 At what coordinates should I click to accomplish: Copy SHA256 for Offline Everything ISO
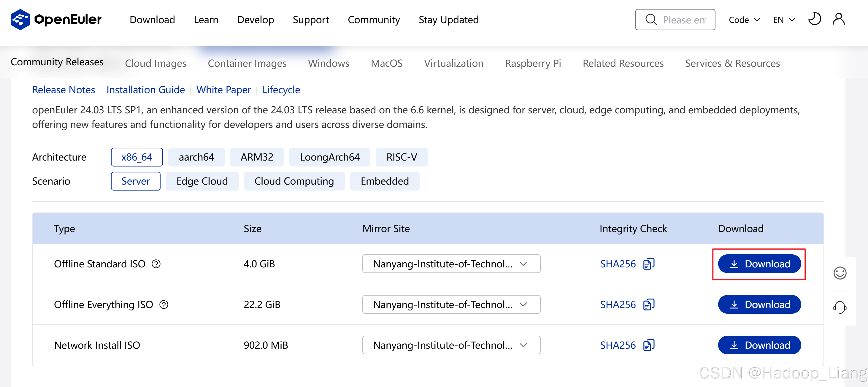click(x=649, y=305)
